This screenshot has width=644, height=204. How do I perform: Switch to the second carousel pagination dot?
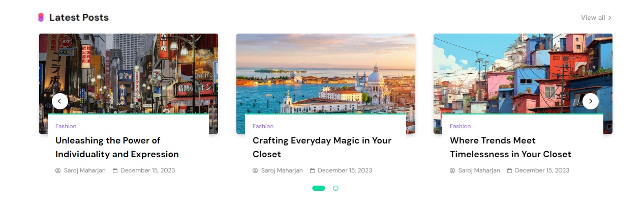pos(335,188)
